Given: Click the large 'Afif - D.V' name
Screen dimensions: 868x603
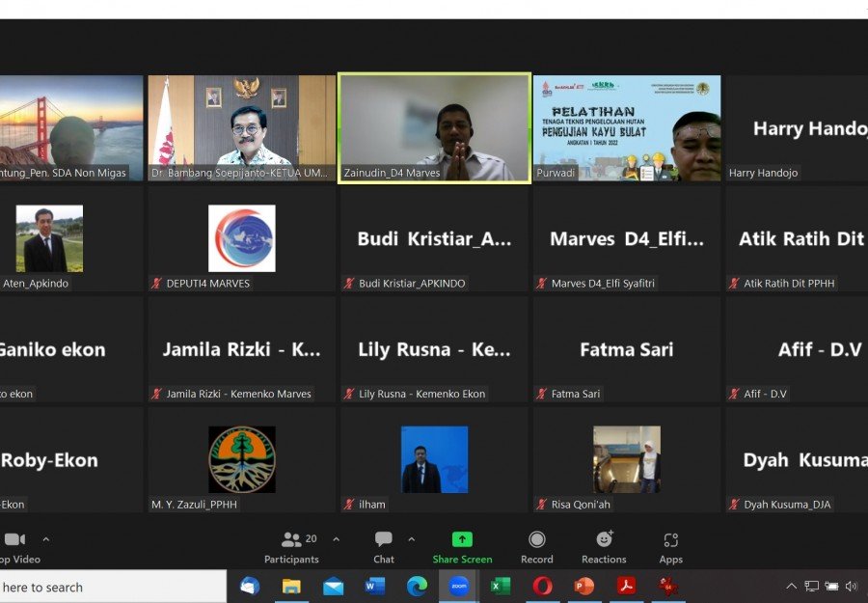Looking at the screenshot, I should pos(820,349).
